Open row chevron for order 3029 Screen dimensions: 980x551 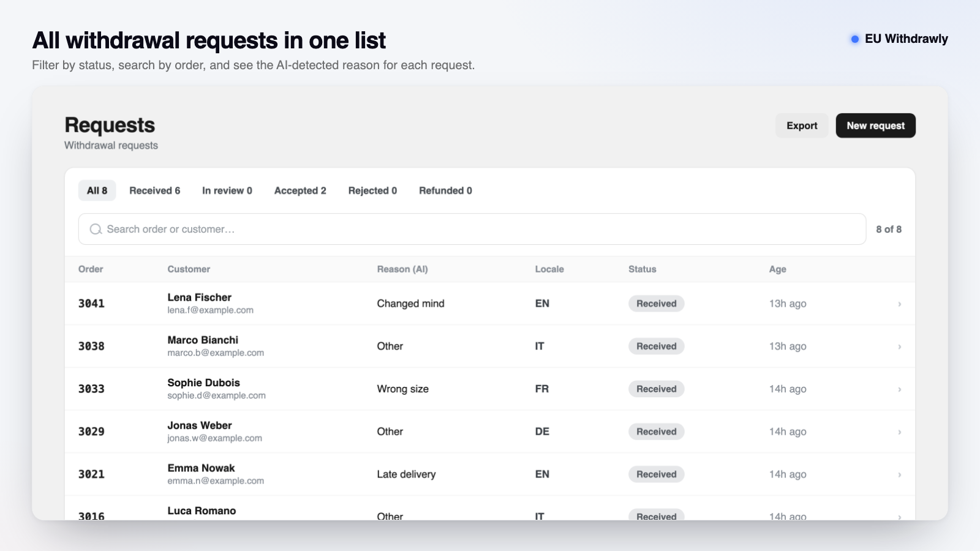click(899, 432)
